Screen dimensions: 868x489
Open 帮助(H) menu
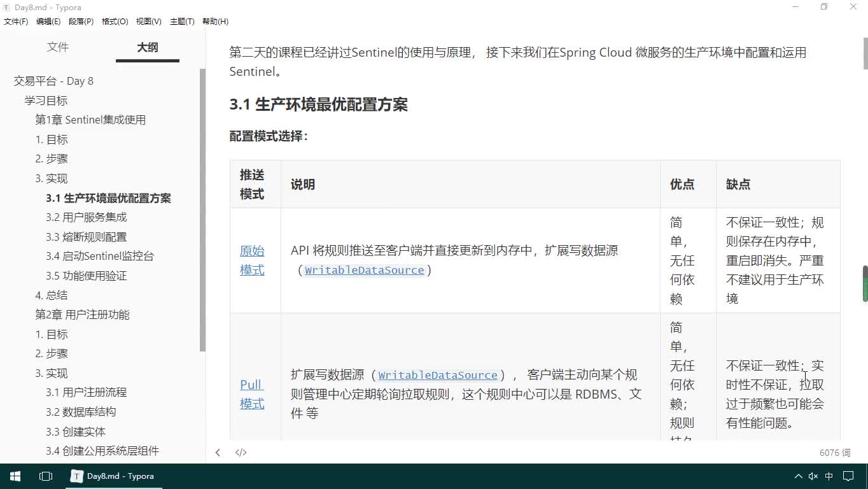coord(215,22)
